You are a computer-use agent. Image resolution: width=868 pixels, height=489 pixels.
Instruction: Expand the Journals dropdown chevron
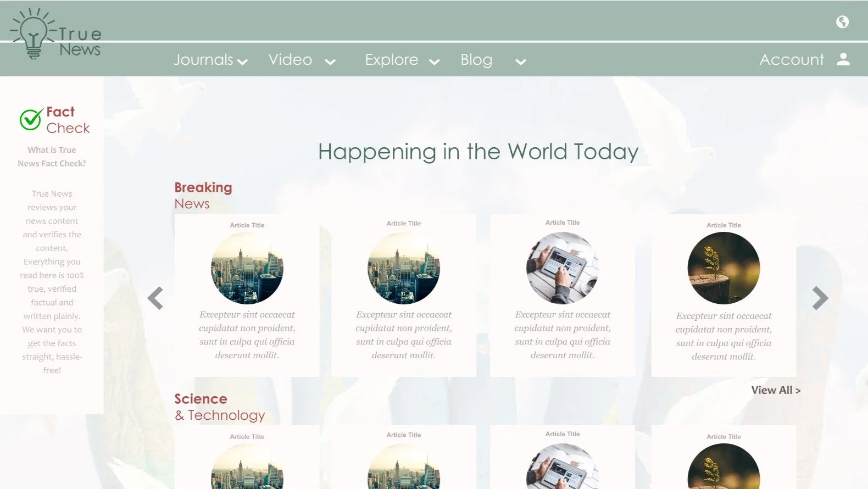[242, 62]
